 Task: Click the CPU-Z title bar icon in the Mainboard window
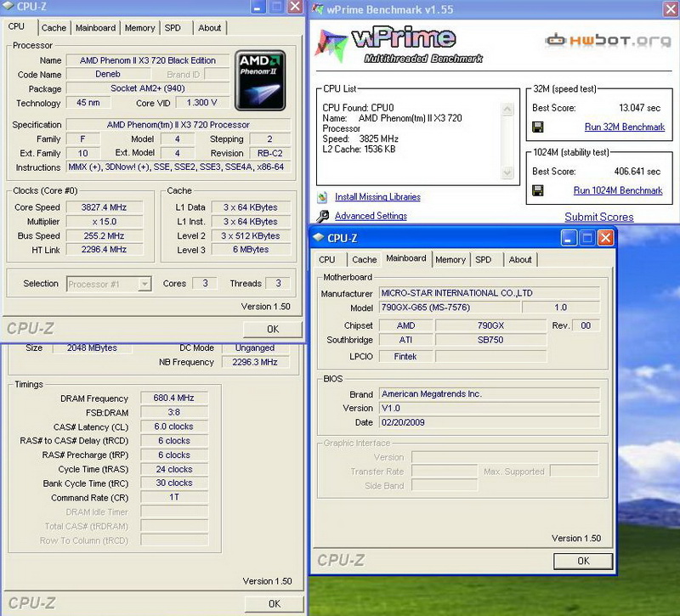[319, 237]
